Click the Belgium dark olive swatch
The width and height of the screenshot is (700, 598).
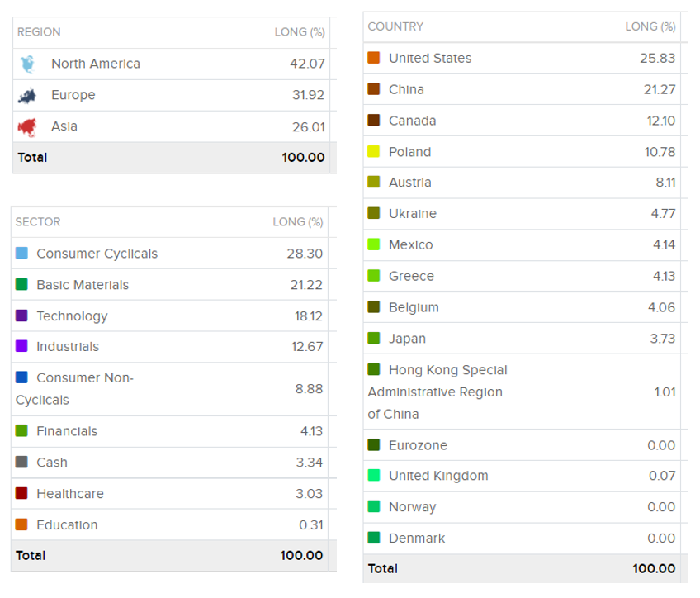pos(374,306)
